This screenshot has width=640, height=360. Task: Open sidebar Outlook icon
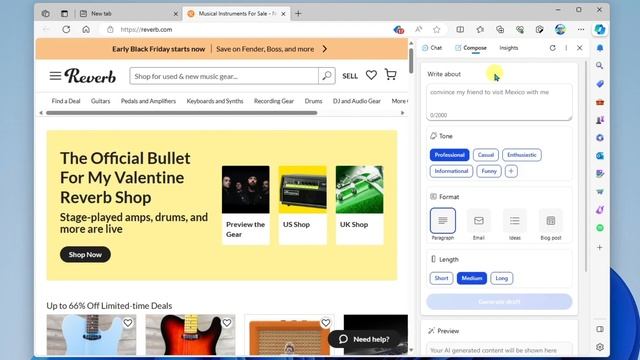pos(600,156)
